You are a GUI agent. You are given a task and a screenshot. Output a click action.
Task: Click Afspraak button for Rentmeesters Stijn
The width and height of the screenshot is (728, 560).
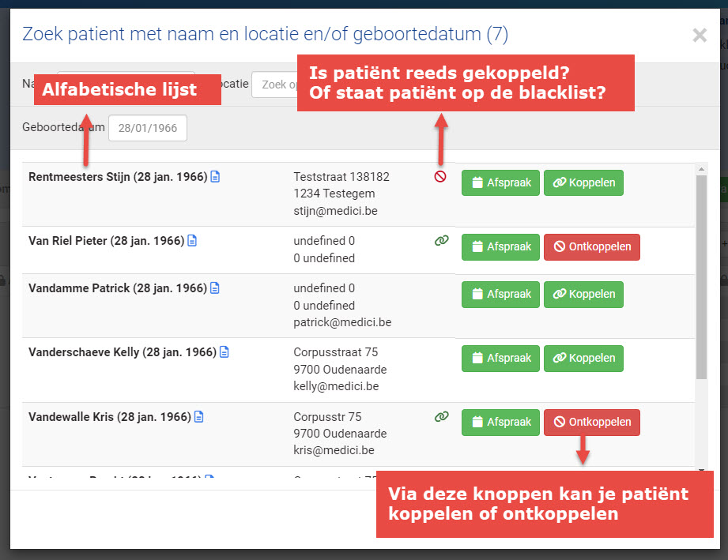500,183
